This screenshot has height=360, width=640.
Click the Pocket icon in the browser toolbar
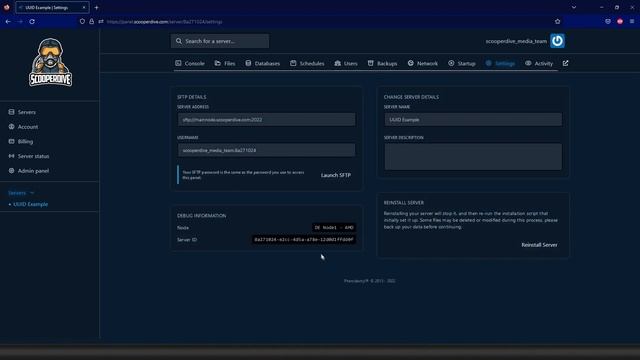pyautogui.click(x=608, y=21)
